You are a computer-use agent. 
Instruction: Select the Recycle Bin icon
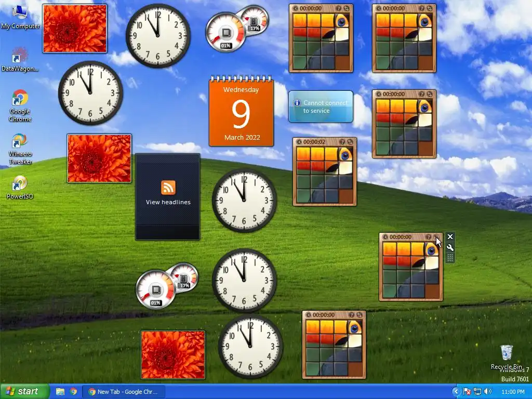(x=507, y=357)
